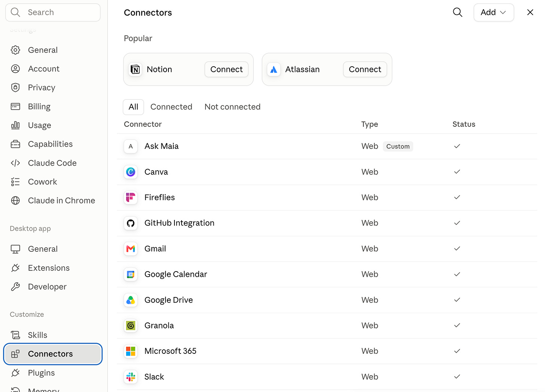This screenshot has width=545, height=392.
Task: Open the Privacy settings page
Action: coord(53,88)
